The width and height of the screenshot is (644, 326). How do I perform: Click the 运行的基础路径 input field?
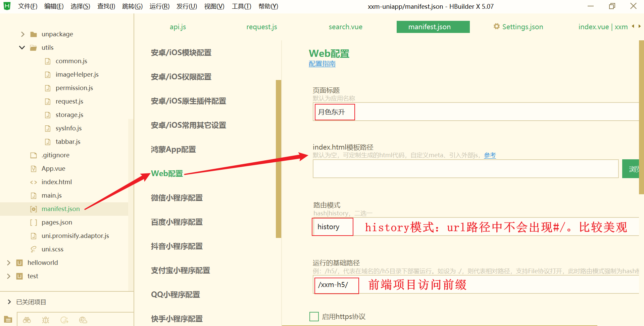click(476, 285)
